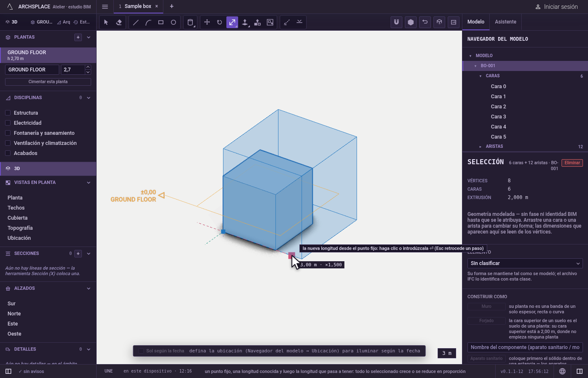The width and height of the screenshot is (588, 378).
Task: Click the component name input field
Action: click(x=525, y=347)
